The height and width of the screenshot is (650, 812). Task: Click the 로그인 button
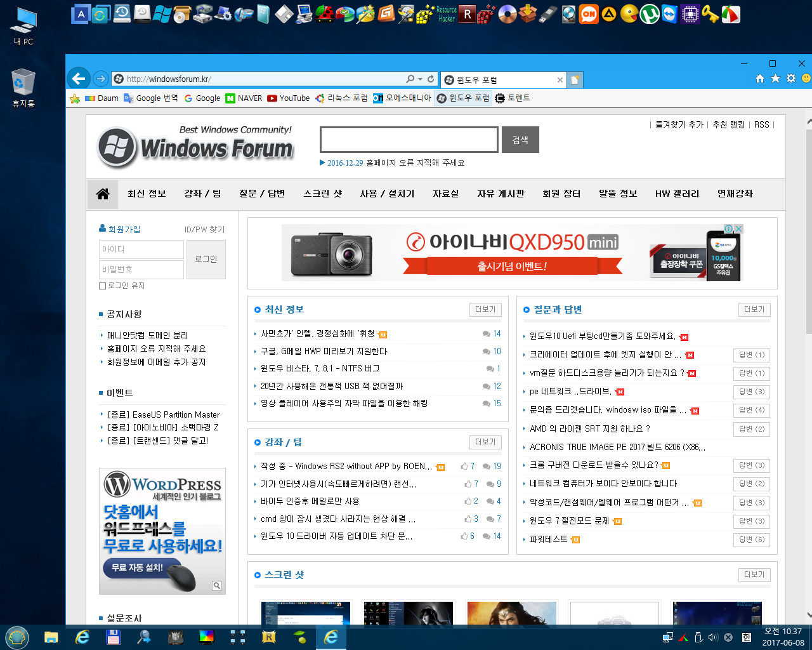coord(206,259)
